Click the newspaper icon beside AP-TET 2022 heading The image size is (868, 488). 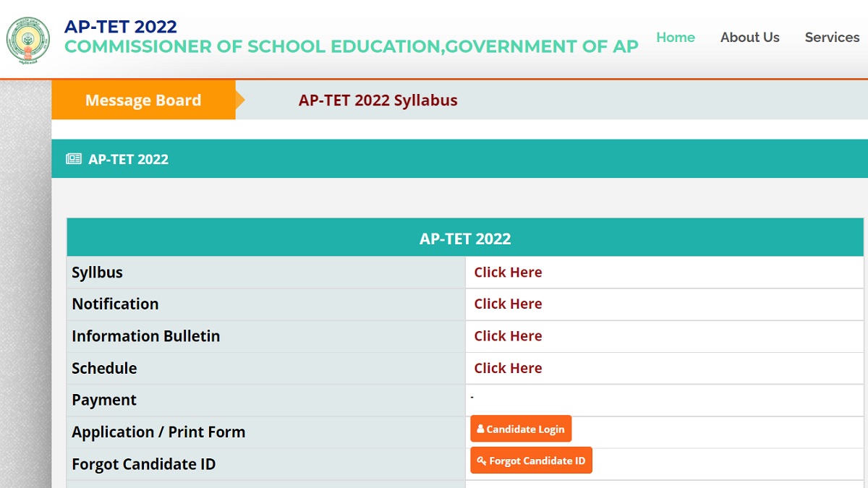74,159
